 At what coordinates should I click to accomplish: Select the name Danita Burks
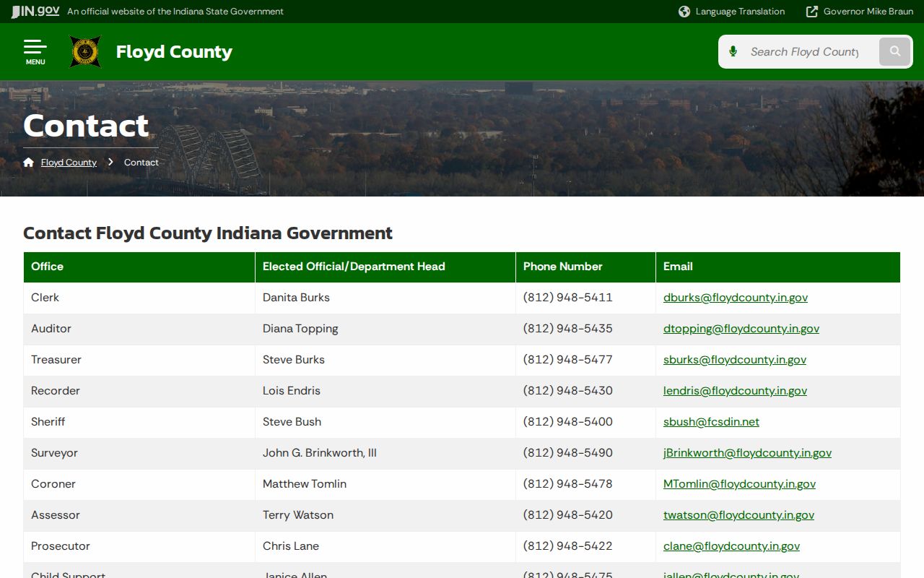click(x=296, y=298)
